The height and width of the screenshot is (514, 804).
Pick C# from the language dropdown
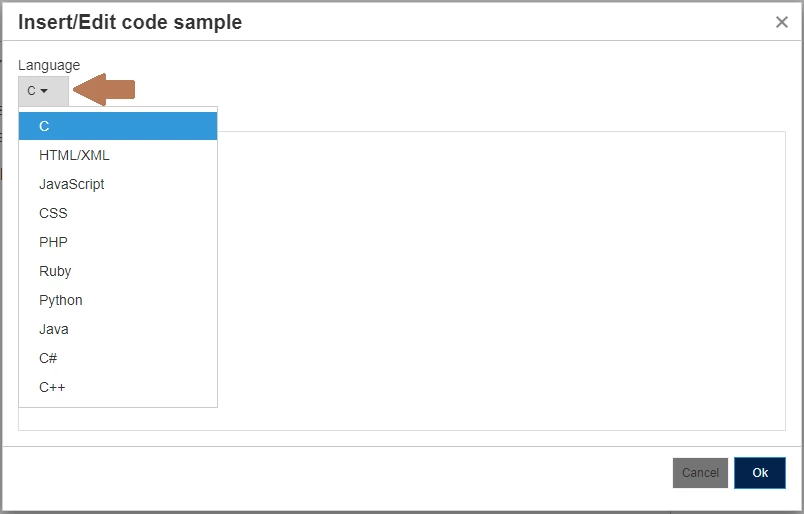[118, 358]
